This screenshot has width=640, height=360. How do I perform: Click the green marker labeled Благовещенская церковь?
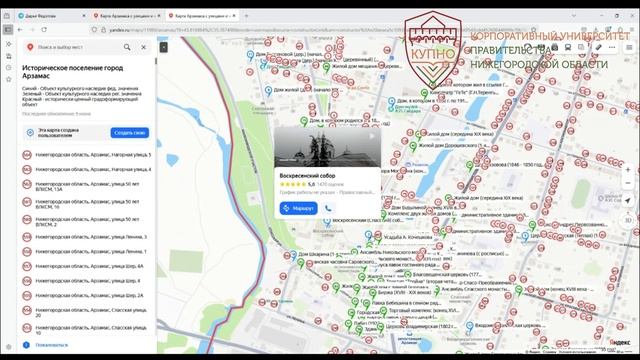tap(407, 274)
